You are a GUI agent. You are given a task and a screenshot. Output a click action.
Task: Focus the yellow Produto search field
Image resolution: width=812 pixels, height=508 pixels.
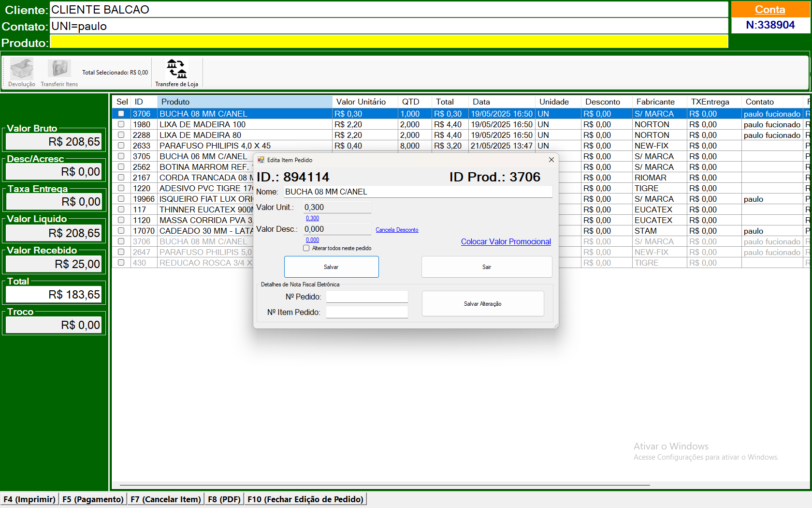[x=389, y=42]
